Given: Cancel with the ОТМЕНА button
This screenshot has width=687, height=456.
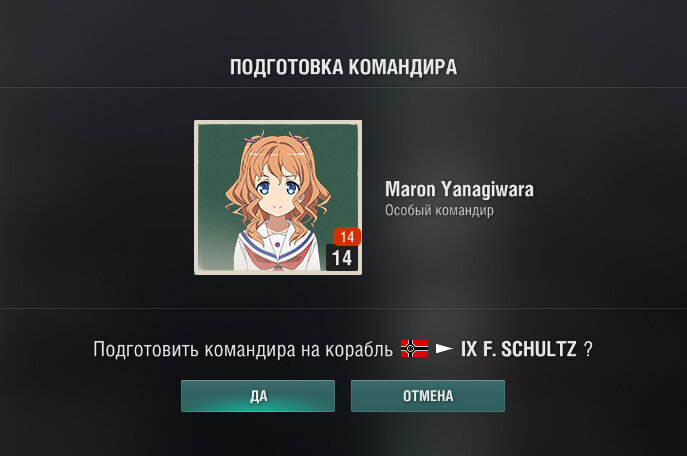Looking at the screenshot, I should 428,396.
